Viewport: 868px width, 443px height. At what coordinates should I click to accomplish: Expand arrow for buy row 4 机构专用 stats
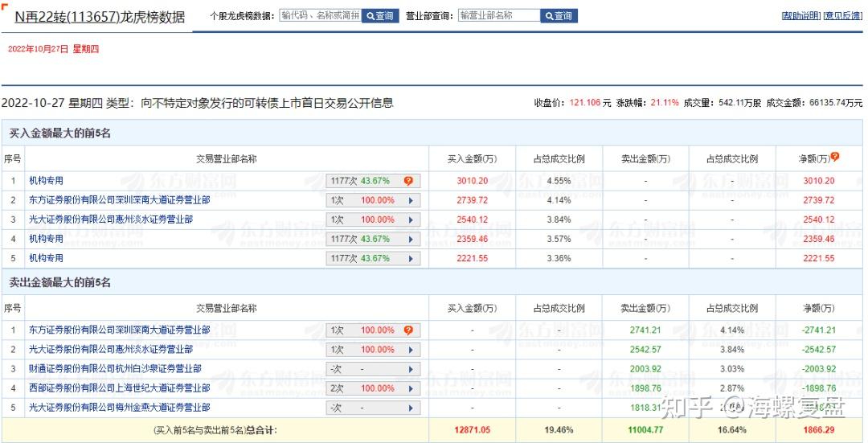(x=411, y=240)
